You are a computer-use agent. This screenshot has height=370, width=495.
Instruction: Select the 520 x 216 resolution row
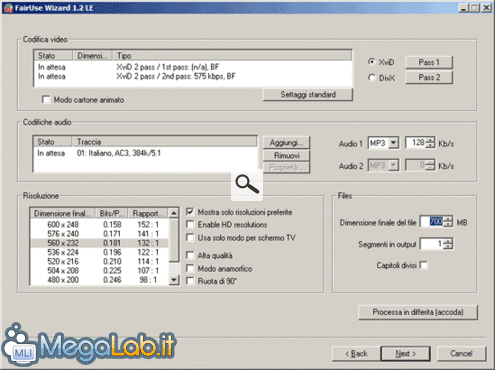tap(100, 261)
